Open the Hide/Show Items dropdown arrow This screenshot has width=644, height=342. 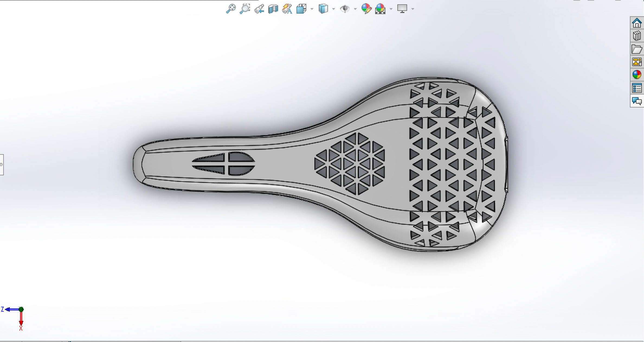355,9
